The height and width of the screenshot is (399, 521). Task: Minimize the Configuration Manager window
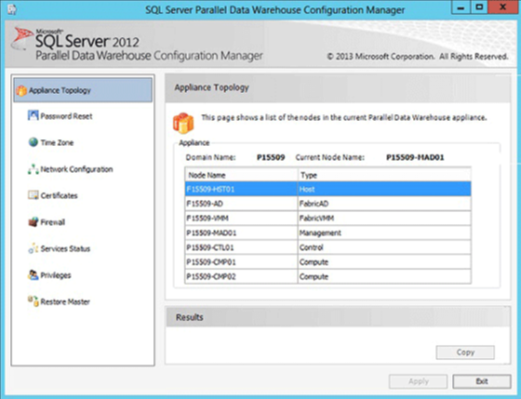tap(461, 8)
